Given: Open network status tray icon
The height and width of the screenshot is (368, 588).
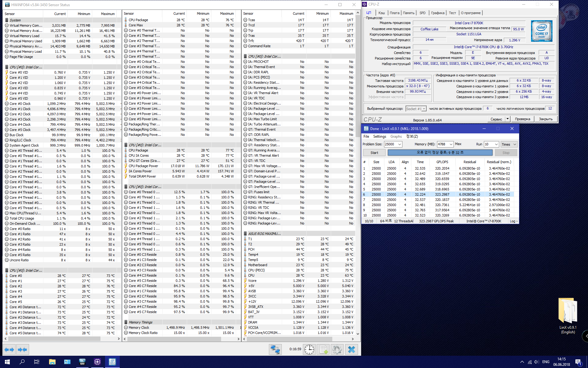Looking at the screenshot, I should [x=530, y=362].
